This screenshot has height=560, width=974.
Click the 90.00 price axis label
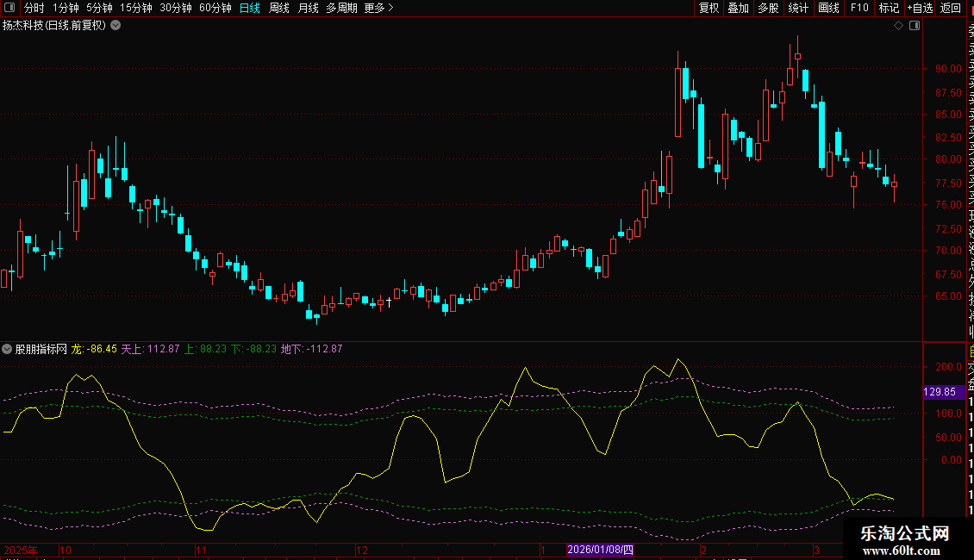(x=948, y=69)
